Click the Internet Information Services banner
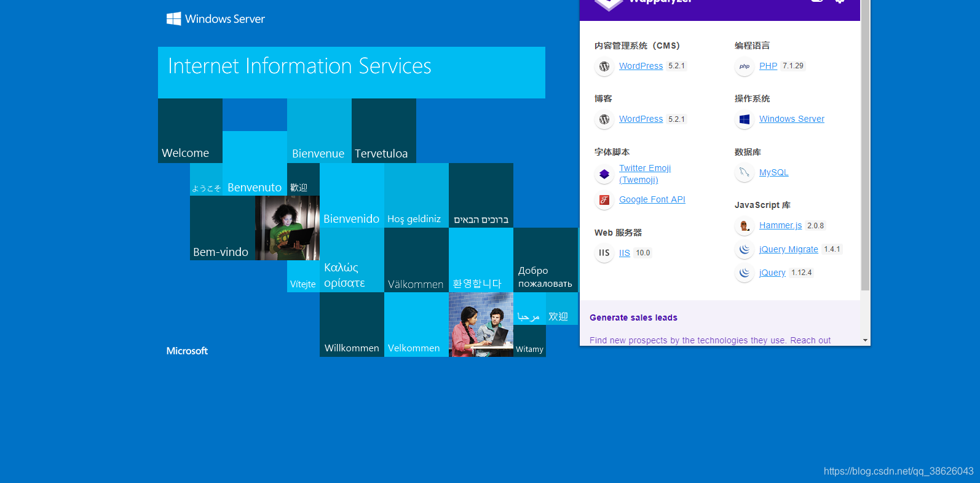 point(352,73)
